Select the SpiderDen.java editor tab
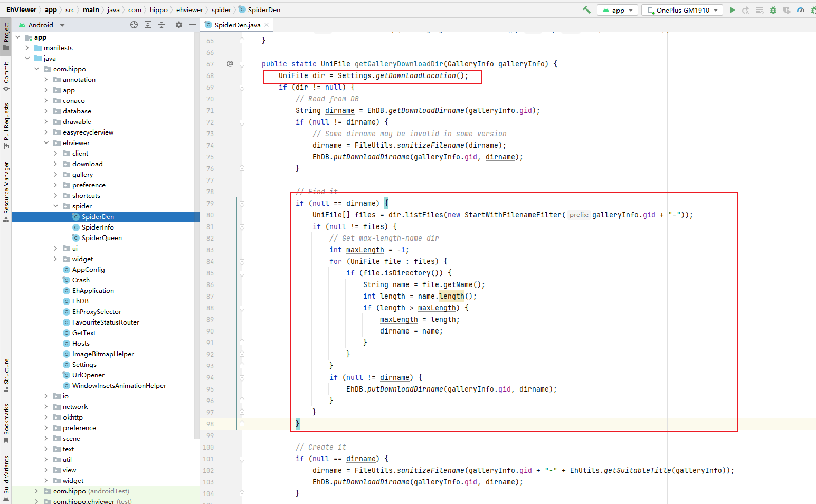816x504 pixels. point(237,25)
